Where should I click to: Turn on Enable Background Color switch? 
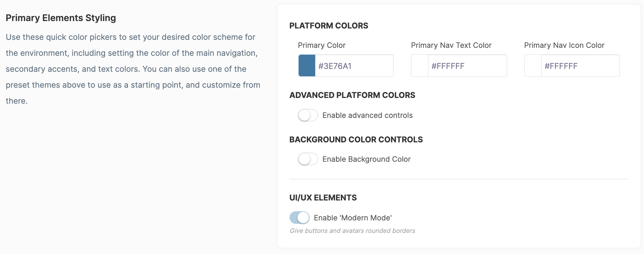tap(308, 159)
